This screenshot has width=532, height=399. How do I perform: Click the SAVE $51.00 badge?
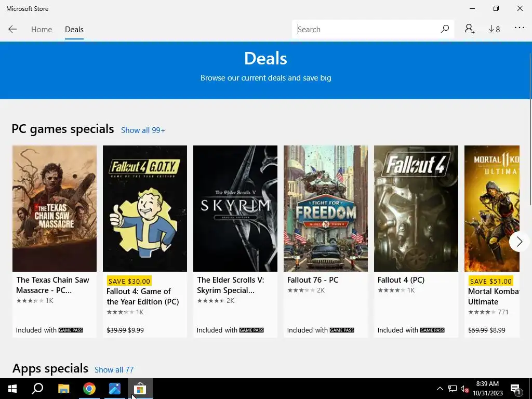490,281
